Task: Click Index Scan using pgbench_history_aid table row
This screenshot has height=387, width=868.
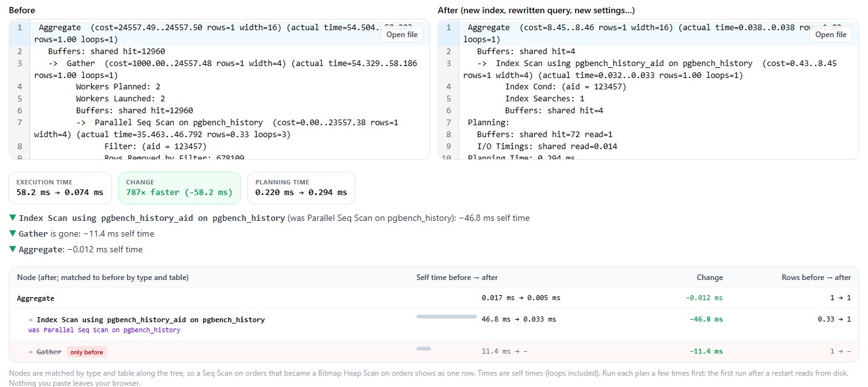Action: [434, 325]
